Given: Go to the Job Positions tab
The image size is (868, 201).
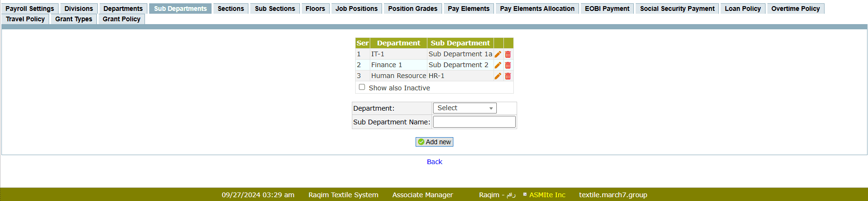Looking at the screenshot, I should coord(357,9).
